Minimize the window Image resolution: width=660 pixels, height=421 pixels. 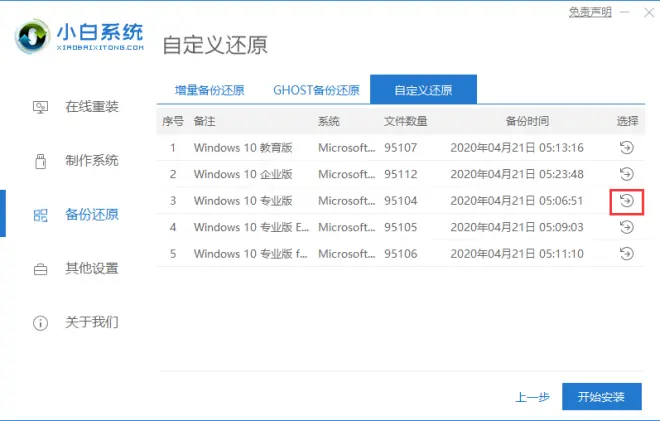(625, 13)
